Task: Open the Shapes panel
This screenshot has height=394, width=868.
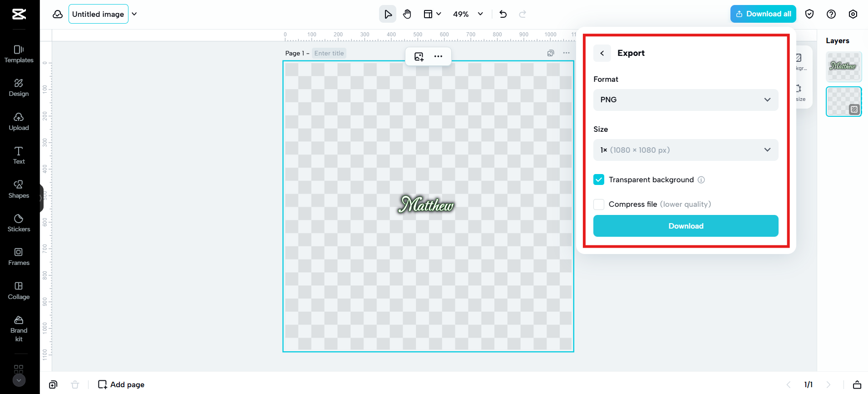Action: point(19,190)
